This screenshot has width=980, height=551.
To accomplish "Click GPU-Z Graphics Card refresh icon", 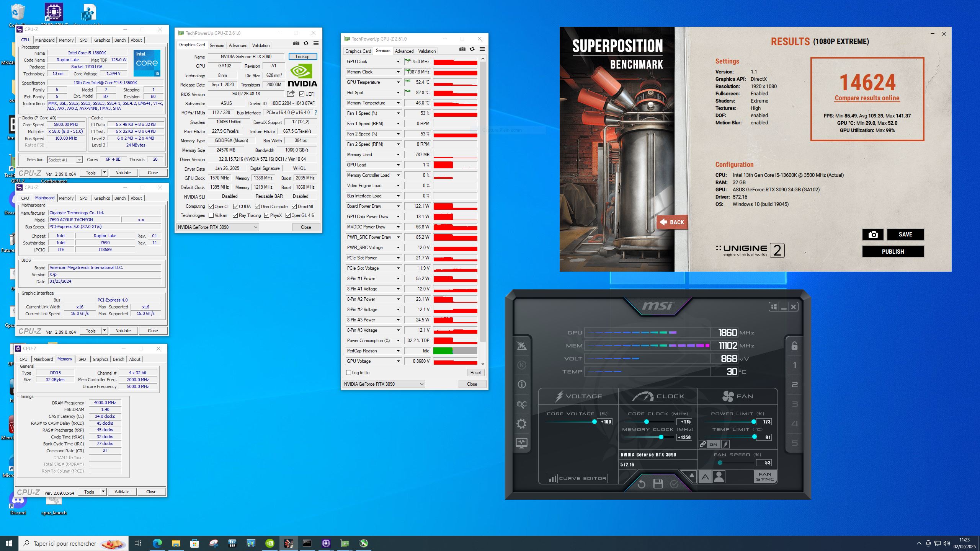I will click(306, 44).
